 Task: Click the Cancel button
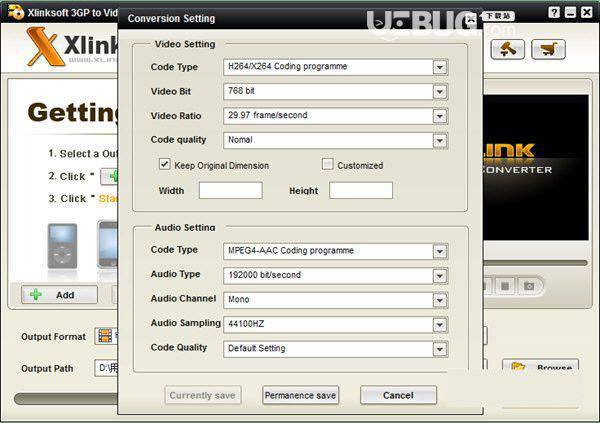pos(398,395)
